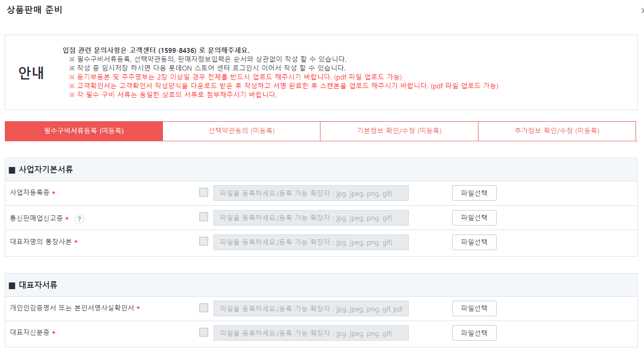Click 파일선택 button for 사업자등록증
The image size is (644, 354).
point(474,193)
